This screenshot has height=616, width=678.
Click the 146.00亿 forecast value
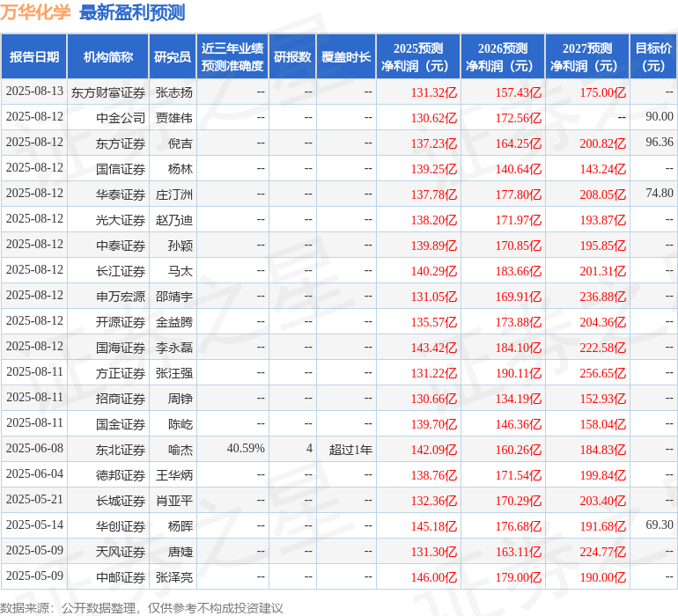click(434, 577)
